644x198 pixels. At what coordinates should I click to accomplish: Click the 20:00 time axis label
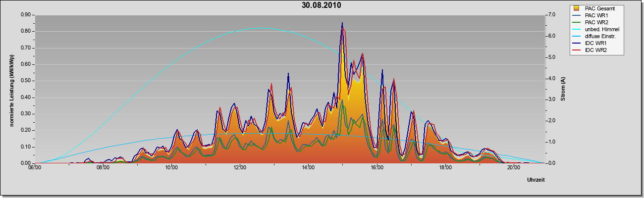514,168
